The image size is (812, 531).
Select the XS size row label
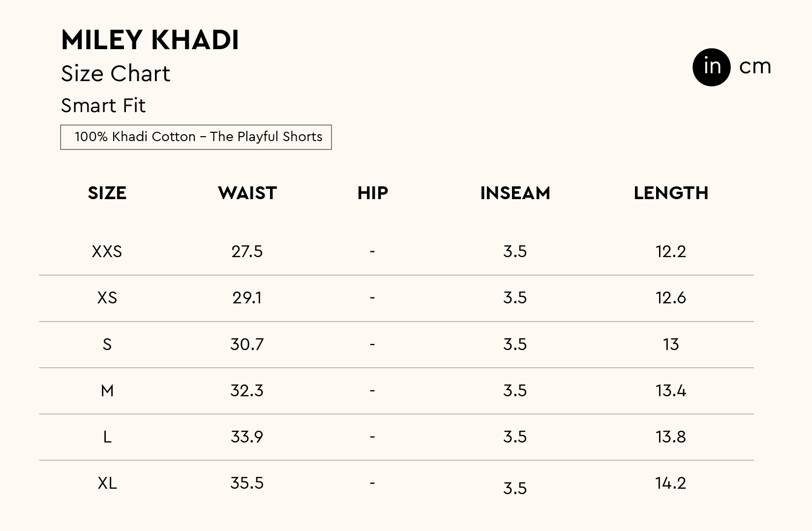tap(107, 298)
